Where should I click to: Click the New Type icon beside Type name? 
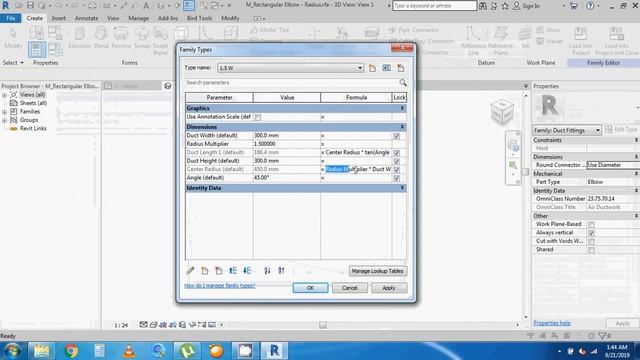pyautogui.click(x=372, y=68)
